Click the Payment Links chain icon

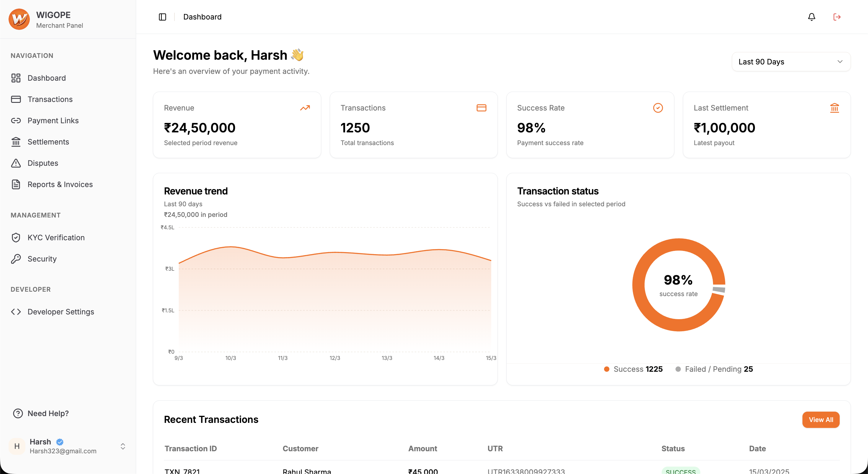(16, 121)
